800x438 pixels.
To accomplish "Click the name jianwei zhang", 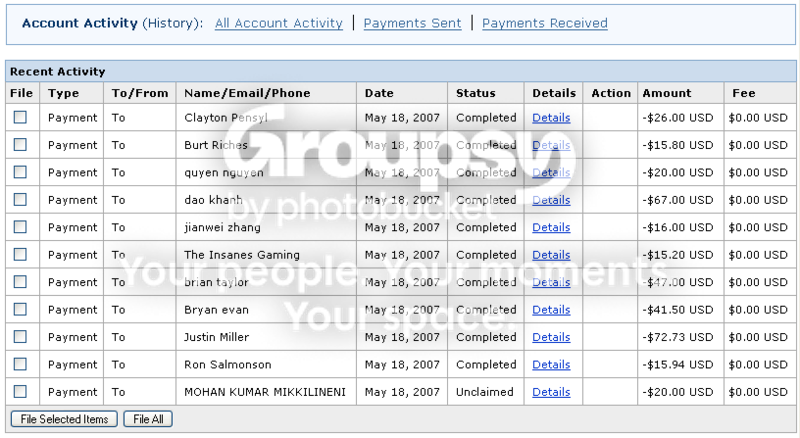I will click(x=222, y=227).
